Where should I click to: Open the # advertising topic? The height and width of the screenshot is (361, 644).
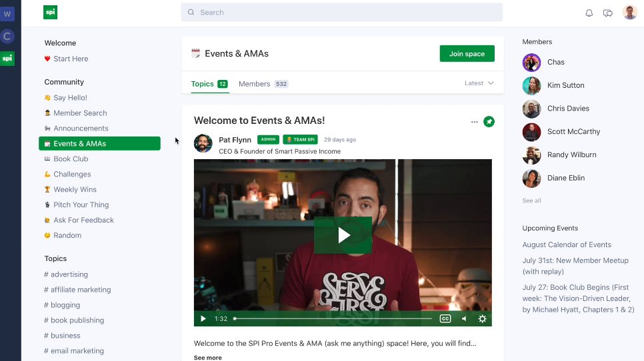click(x=66, y=274)
